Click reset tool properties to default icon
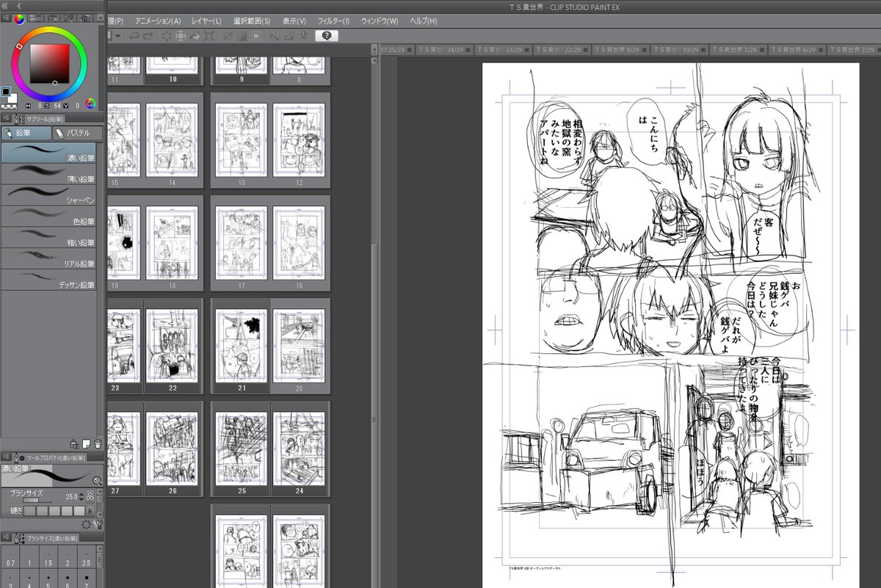Screen dimensions: 881x588 pos(86,524)
